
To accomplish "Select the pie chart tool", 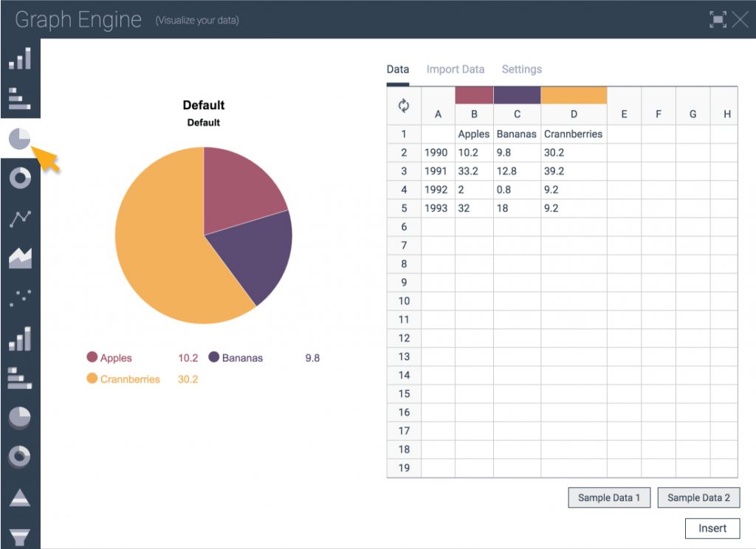I will pyautogui.click(x=19, y=139).
